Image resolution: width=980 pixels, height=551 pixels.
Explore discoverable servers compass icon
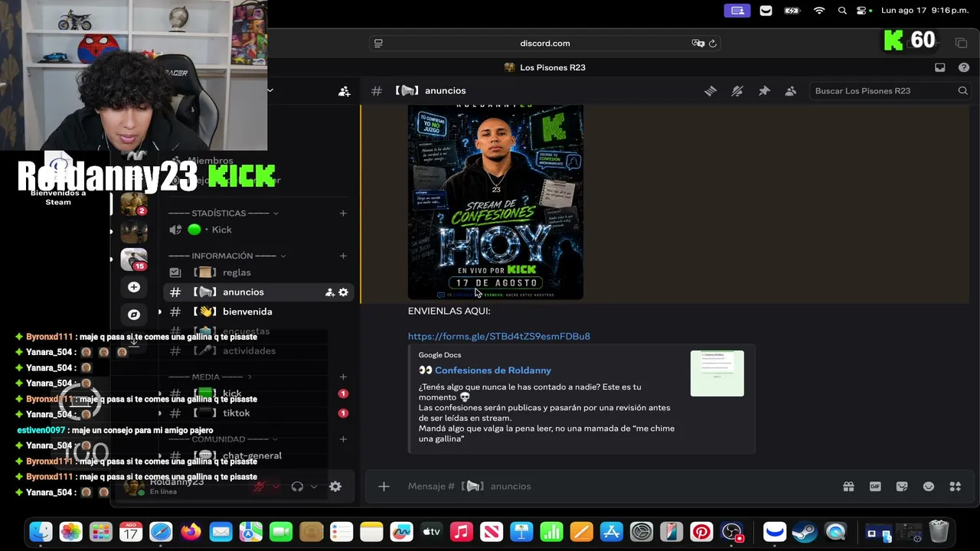[x=134, y=315]
